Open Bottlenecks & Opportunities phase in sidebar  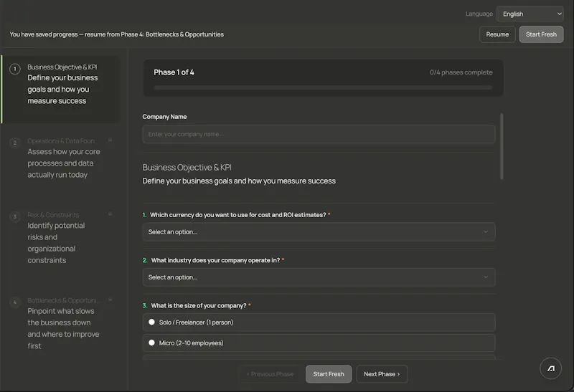[x=61, y=323]
